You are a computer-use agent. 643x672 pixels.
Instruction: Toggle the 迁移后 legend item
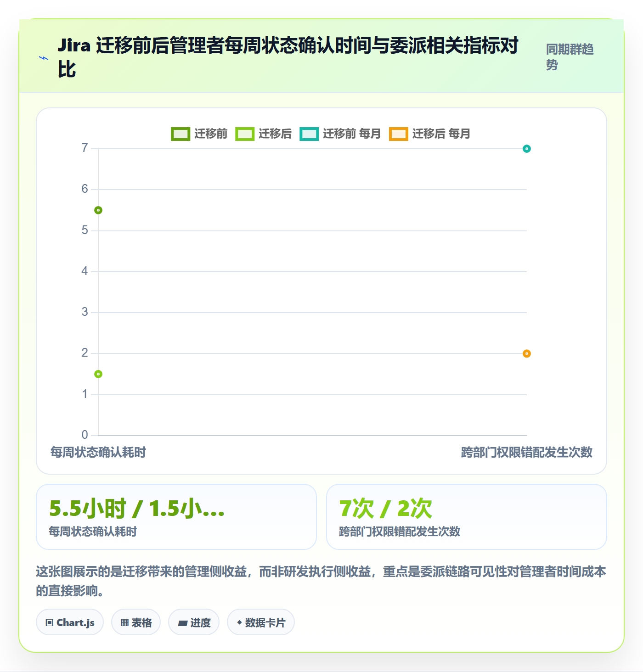[264, 134]
